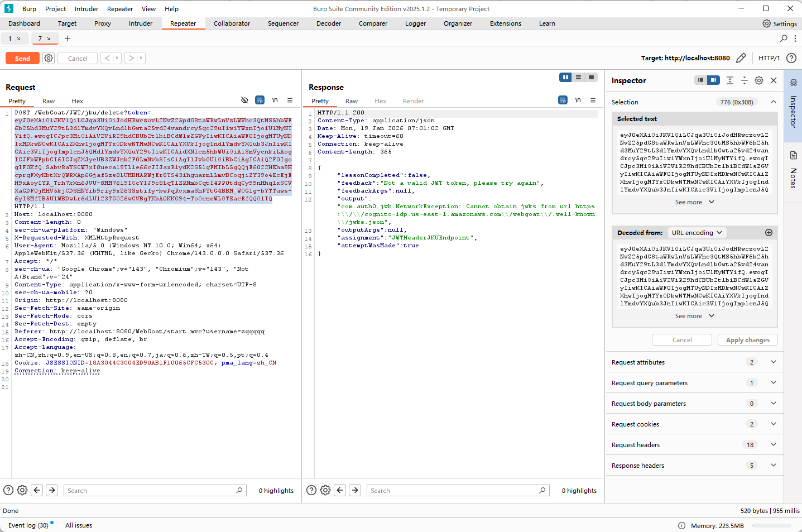The image size is (802, 532).
Task: Open the Intruder menu in the menu bar
Action: pos(87,9)
